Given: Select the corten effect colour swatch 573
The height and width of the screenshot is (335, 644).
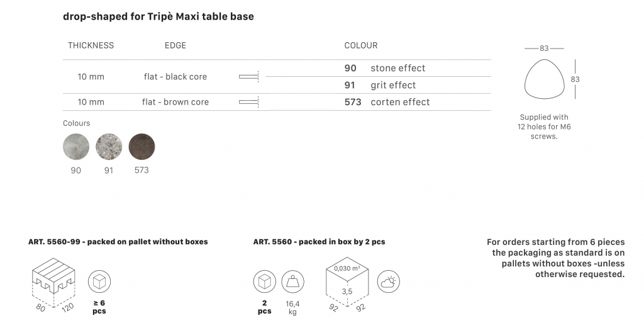Looking at the screenshot, I should (x=142, y=147).
